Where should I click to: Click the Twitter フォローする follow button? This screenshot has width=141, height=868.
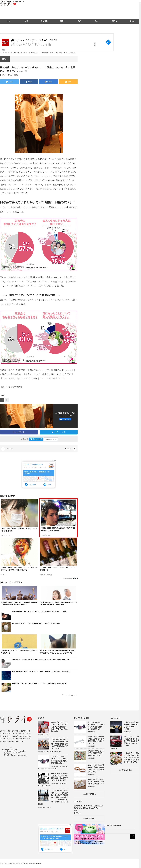click(x=36, y=439)
